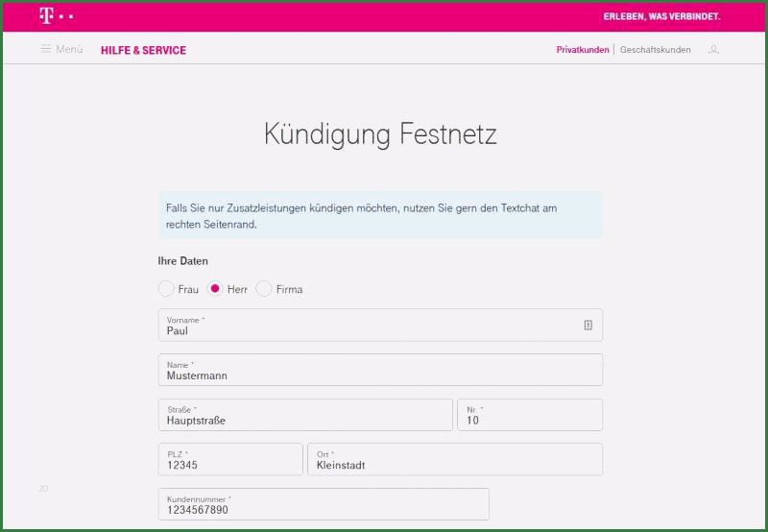The image size is (768, 532).
Task: Open the user account profile icon
Action: click(x=713, y=50)
